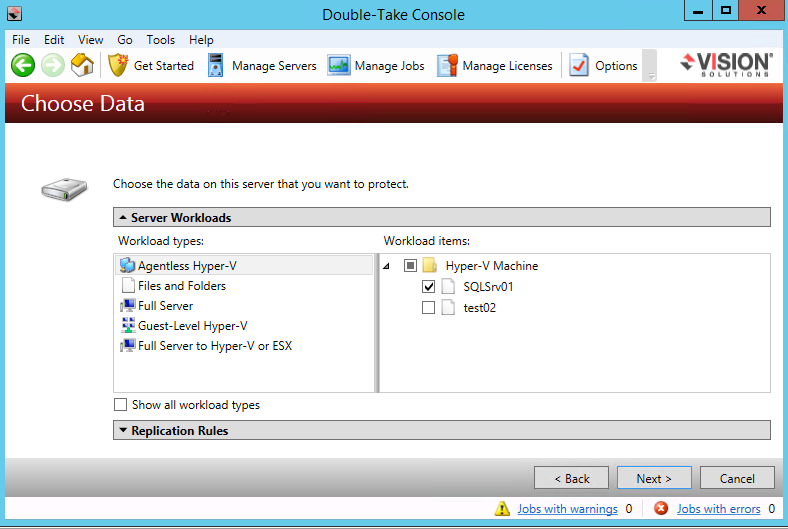Click the yellow warning triangle icon
Screen dimensions: 788x529
tap(502, 508)
